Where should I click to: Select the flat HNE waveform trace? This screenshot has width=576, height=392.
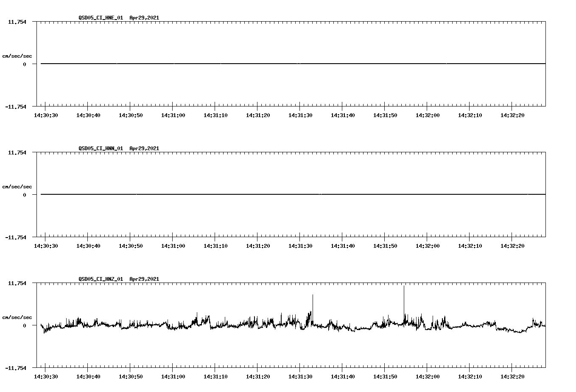coord(254,64)
